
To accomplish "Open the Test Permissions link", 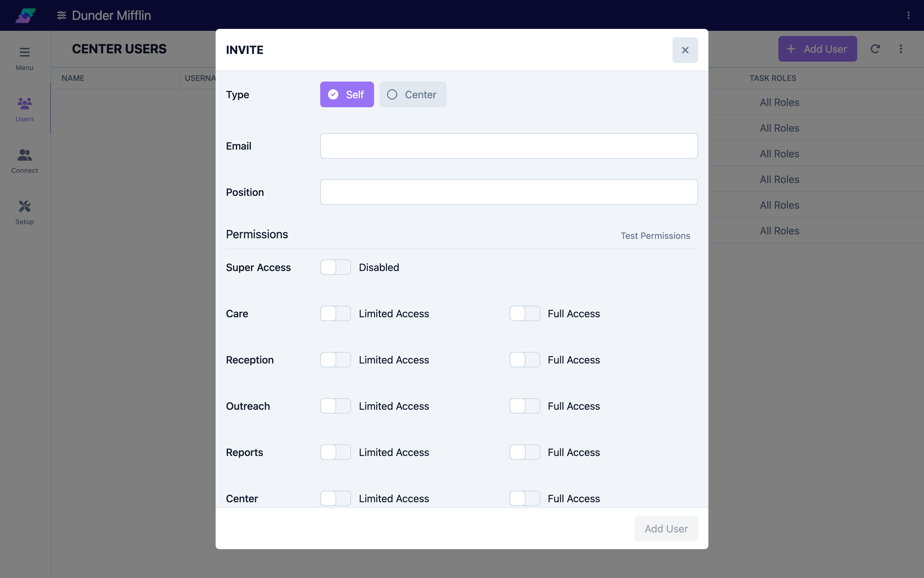I will tap(655, 236).
